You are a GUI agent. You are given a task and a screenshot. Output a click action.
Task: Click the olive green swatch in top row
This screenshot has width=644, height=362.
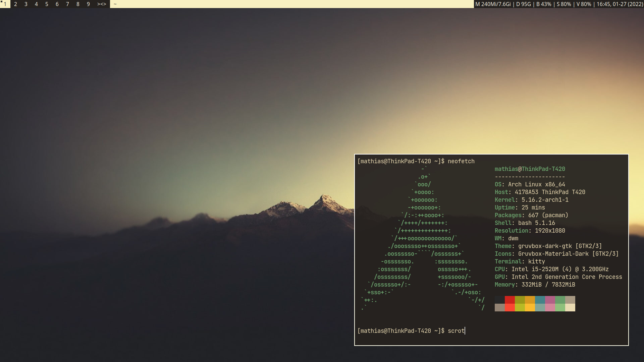pos(520,300)
